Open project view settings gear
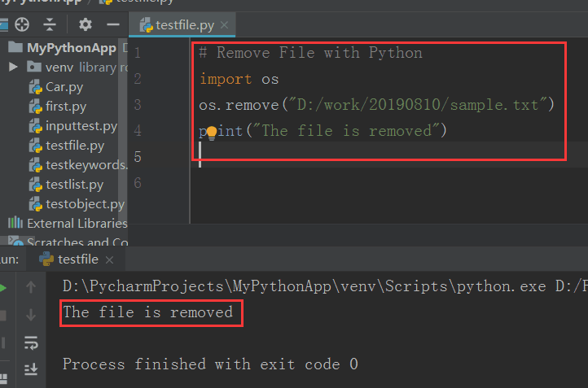 coord(86,24)
